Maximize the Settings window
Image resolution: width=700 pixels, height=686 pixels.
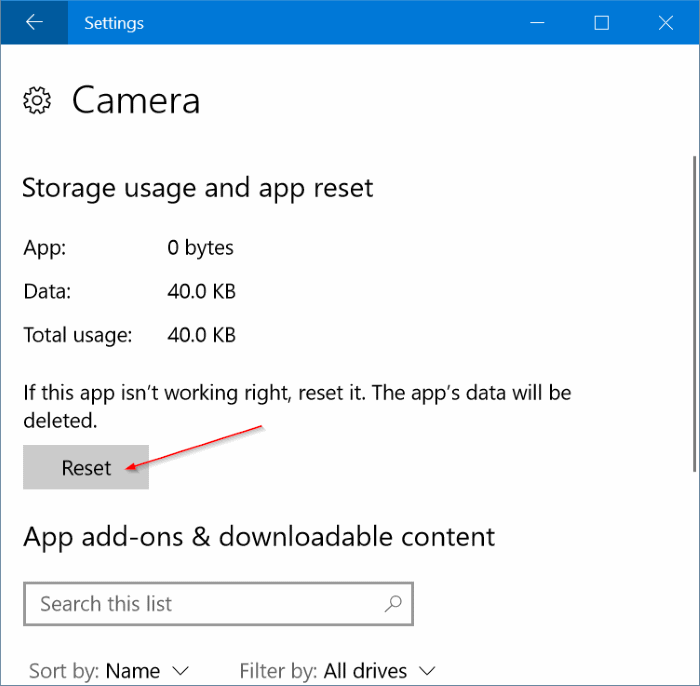(602, 22)
